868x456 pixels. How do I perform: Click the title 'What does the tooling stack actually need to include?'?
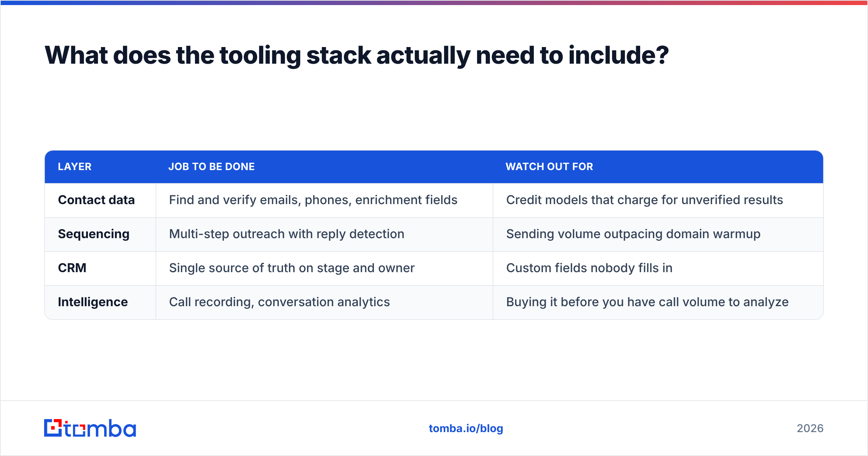coord(357,55)
